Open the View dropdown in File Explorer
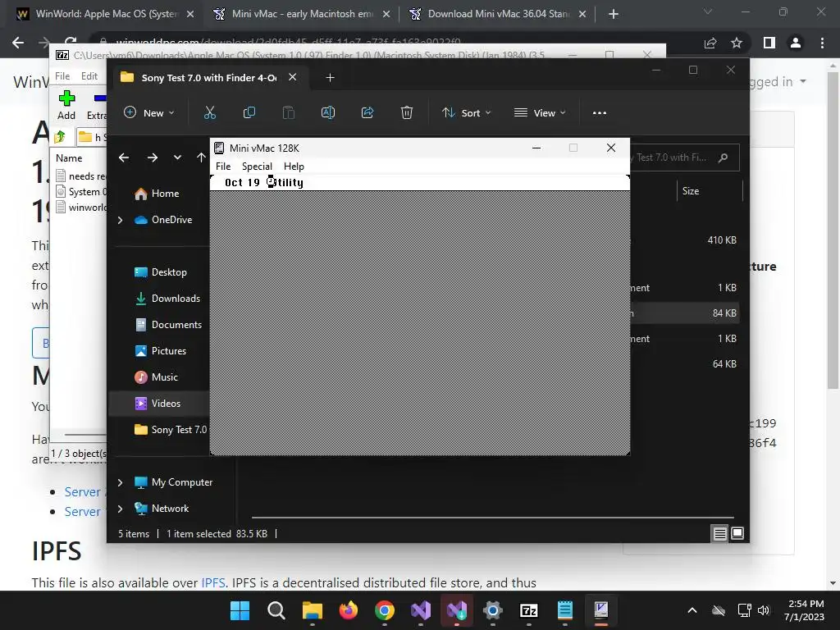The width and height of the screenshot is (840, 630). (x=540, y=113)
